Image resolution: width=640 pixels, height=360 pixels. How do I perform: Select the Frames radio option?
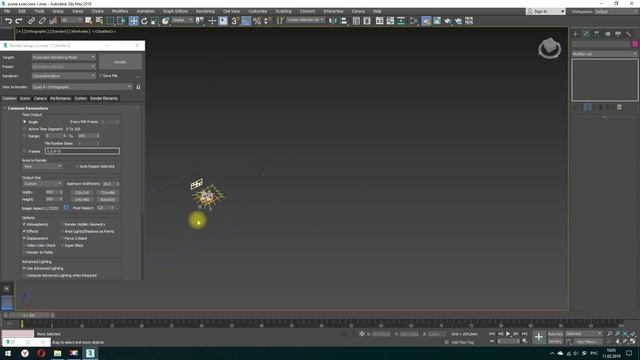click(24, 151)
